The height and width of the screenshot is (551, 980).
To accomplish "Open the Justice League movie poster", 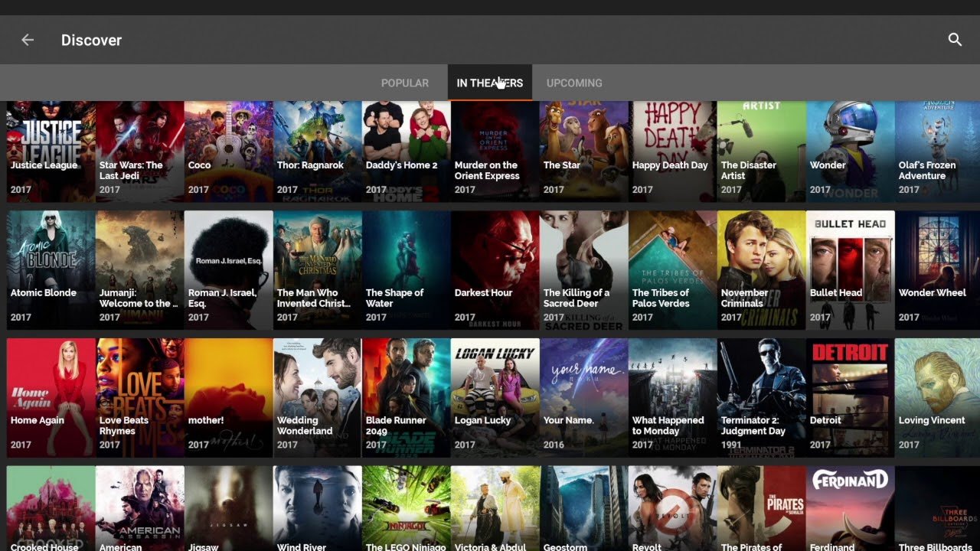I will (51, 152).
